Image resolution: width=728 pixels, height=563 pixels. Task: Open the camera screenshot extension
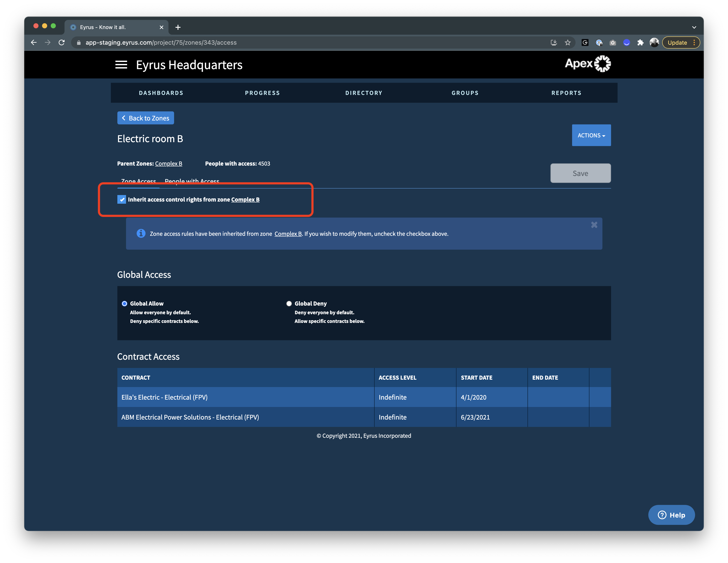(x=613, y=42)
